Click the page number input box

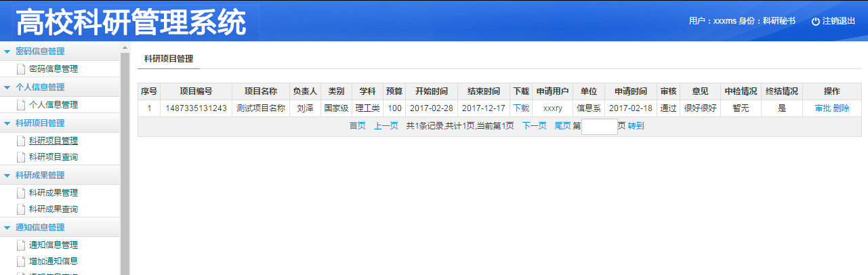click(600, 127)
